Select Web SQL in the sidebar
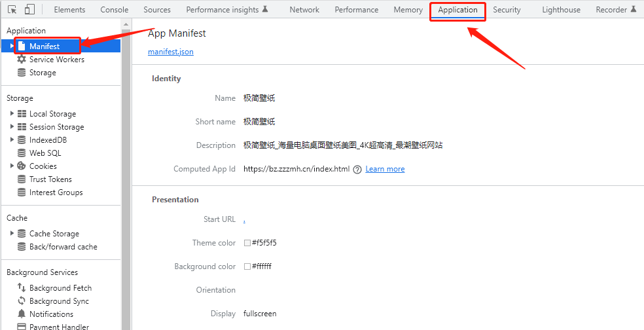 click(45, 153)
